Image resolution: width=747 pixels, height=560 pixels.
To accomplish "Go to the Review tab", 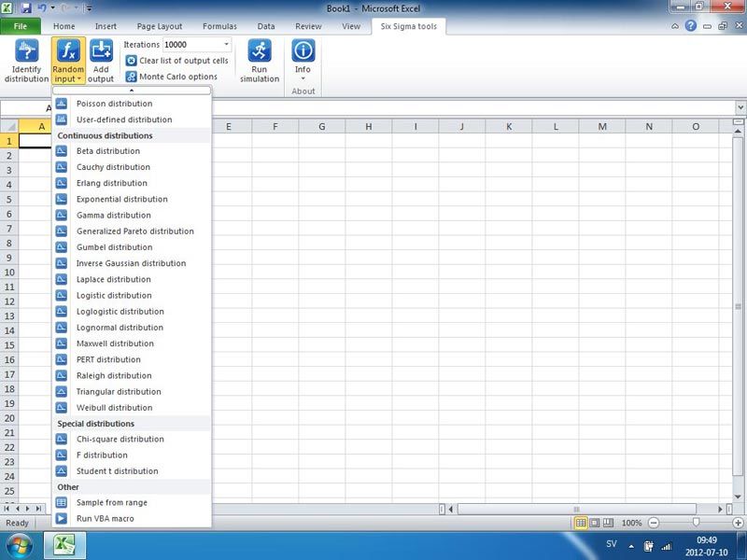I will coord(308,26).
